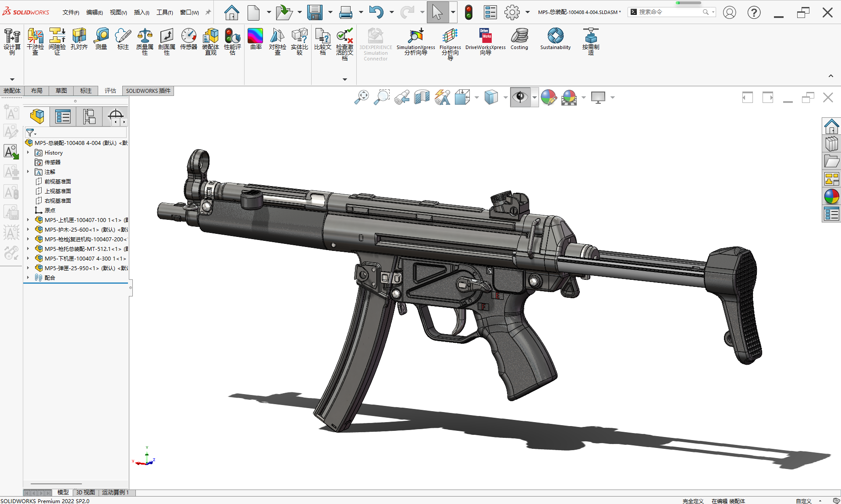Switch to the 评估 ribbon tab
Screen dimensions: 841x504
pyautogui.click(x=110, y=91)
